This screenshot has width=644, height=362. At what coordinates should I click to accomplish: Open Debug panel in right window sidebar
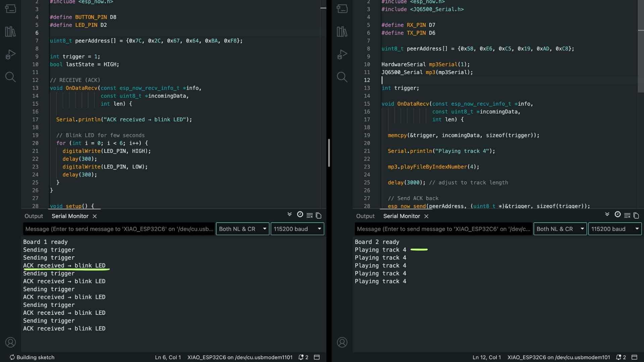[x=342, y=54]
